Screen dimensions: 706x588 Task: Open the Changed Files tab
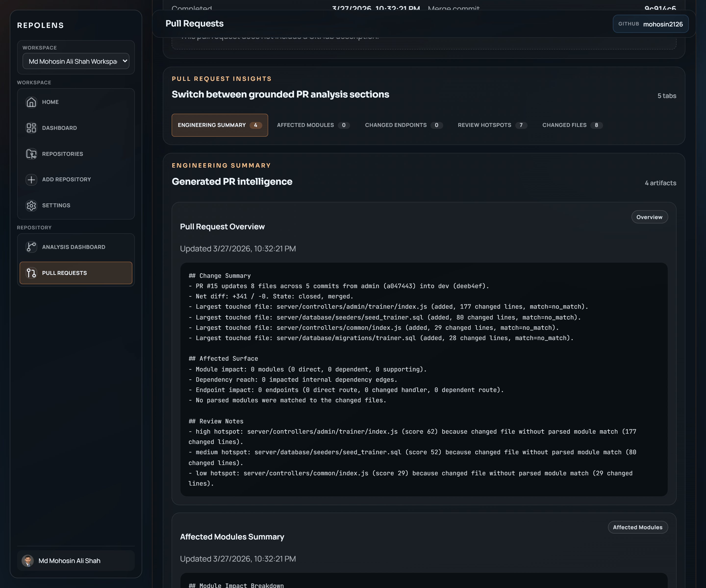(572, 125)
